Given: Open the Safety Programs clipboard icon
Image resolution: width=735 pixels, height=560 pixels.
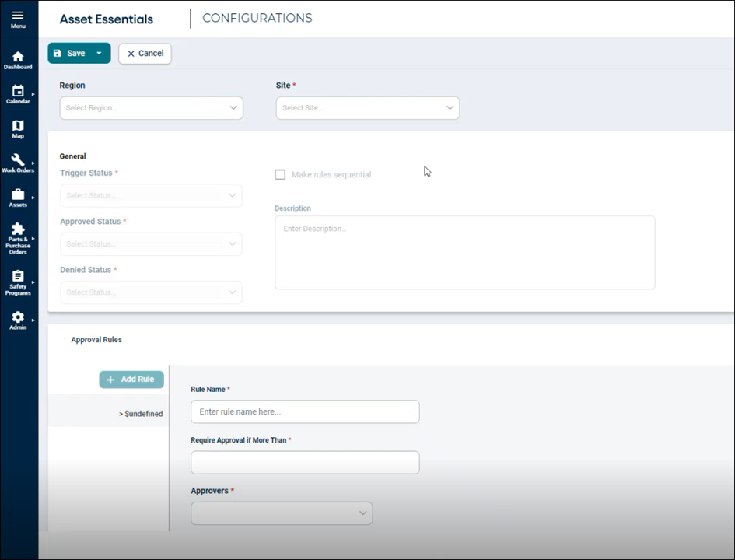Looking at the screenshot, I should pos(18,277).
